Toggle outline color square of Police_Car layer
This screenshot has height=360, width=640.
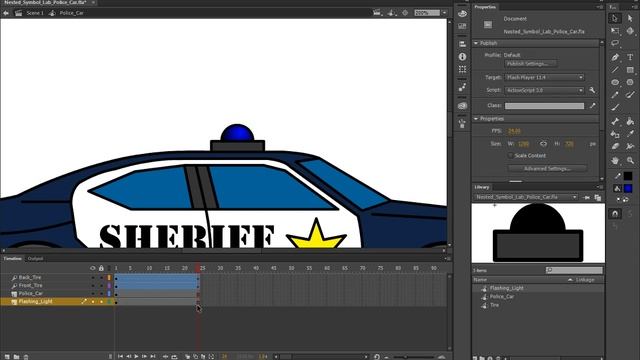pyautogui.click(x=109, y=293)
